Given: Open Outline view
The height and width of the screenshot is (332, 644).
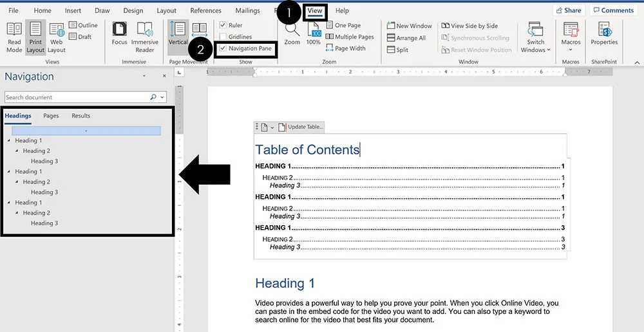Looking at the screenshot, I should 83,25.
